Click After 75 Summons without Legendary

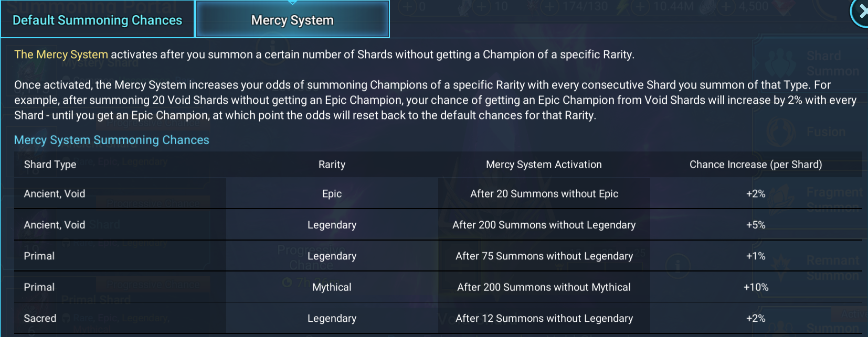tap(544, 256)
